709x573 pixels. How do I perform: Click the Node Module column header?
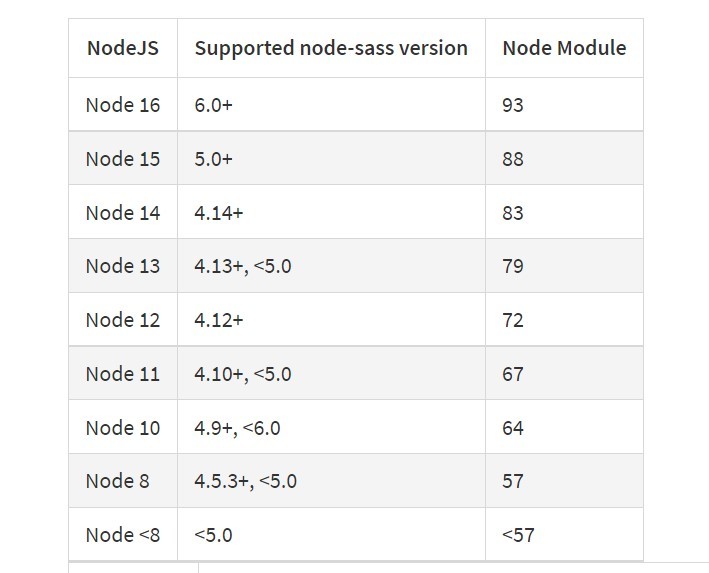(564, 48)
